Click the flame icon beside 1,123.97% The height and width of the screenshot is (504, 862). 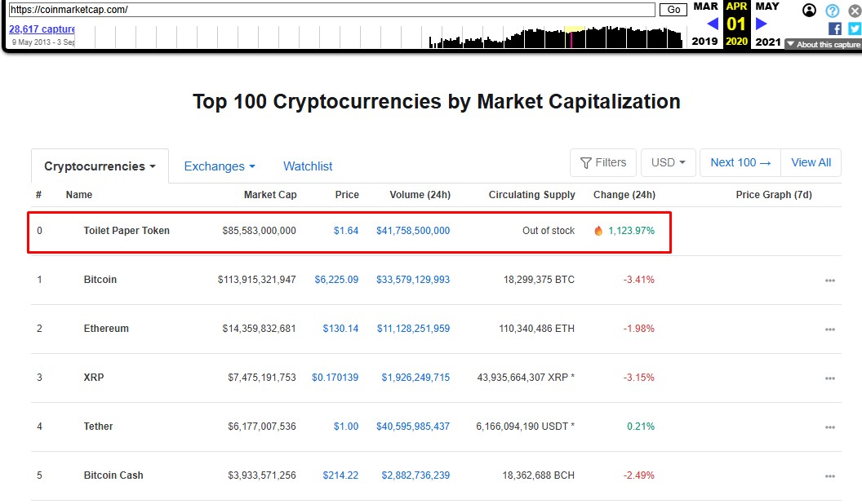point(598,231)
